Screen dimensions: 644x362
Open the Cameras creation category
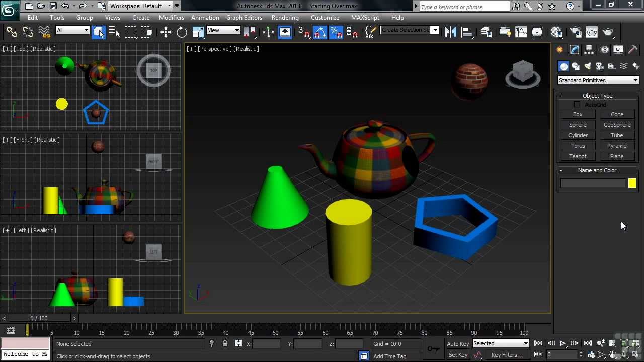point(599,66)
